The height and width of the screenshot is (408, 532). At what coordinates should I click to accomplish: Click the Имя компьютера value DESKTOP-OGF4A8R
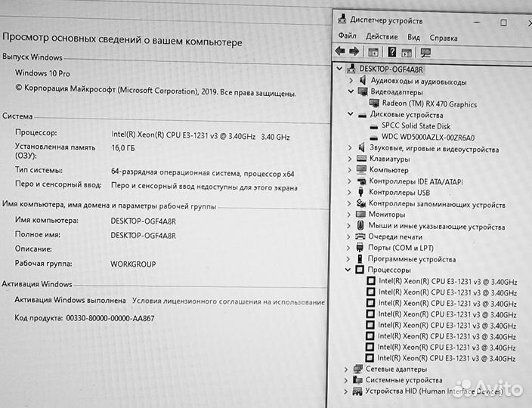pos(144,221)
